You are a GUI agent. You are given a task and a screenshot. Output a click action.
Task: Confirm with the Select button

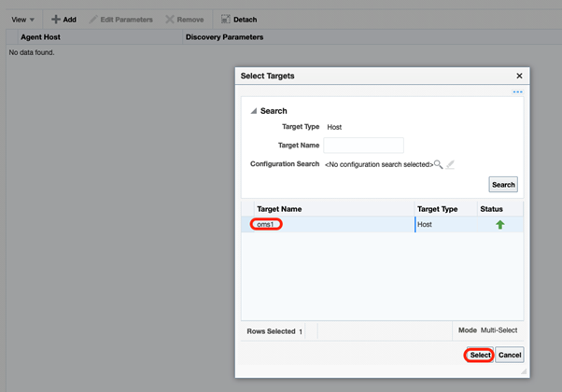(480, 355)
